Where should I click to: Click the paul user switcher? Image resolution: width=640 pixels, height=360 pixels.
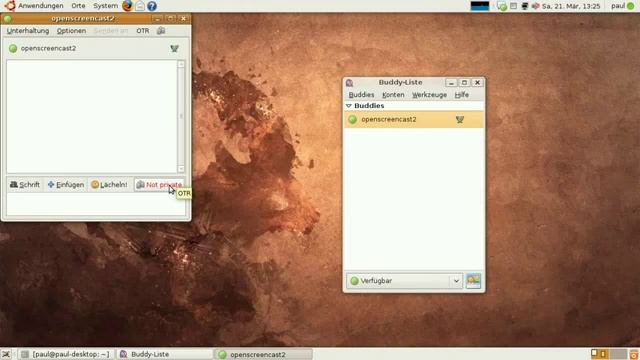click(x=622, y=6)
